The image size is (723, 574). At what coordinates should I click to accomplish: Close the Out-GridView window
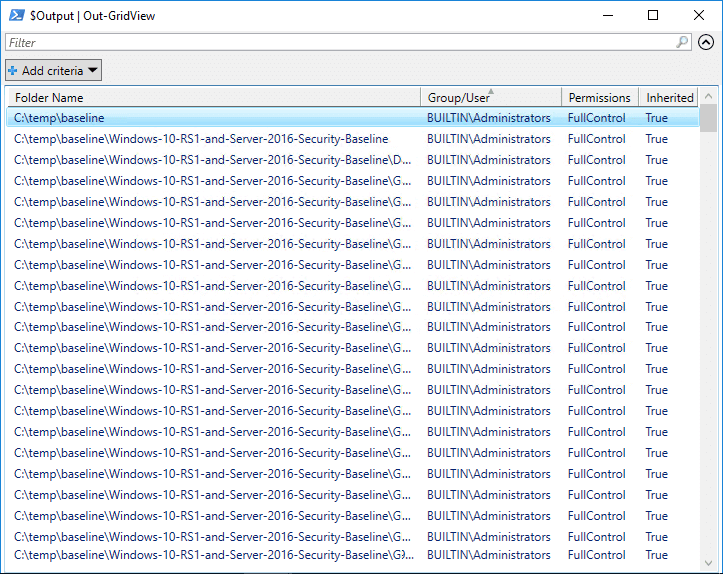(699, 15)
